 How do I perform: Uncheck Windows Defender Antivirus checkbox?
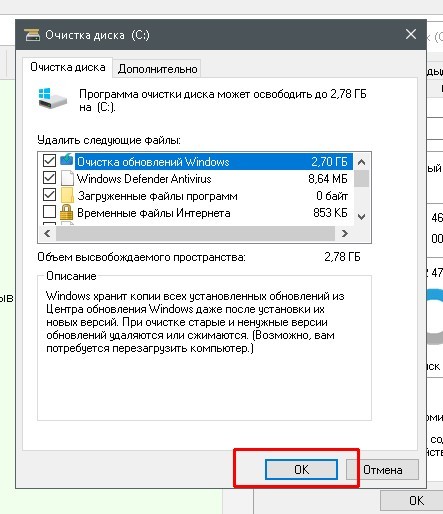coord(49,178)
